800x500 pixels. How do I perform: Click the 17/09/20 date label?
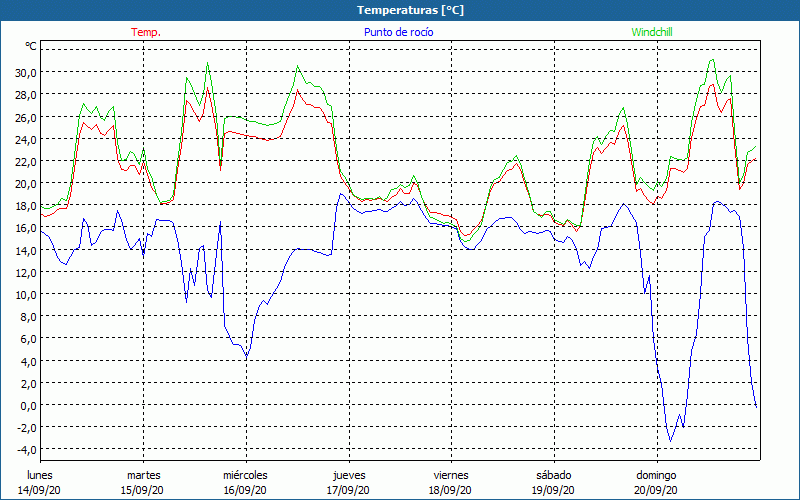(348, 490)
